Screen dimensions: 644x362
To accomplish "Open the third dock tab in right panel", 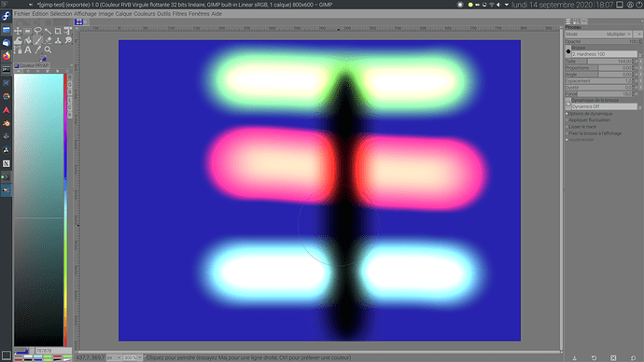I will point(584,21).
